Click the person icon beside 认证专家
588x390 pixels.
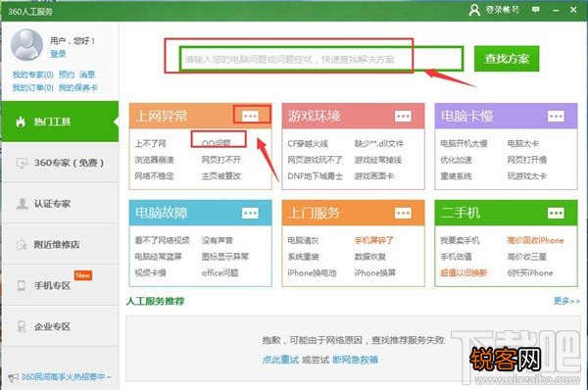pos(22,204)
